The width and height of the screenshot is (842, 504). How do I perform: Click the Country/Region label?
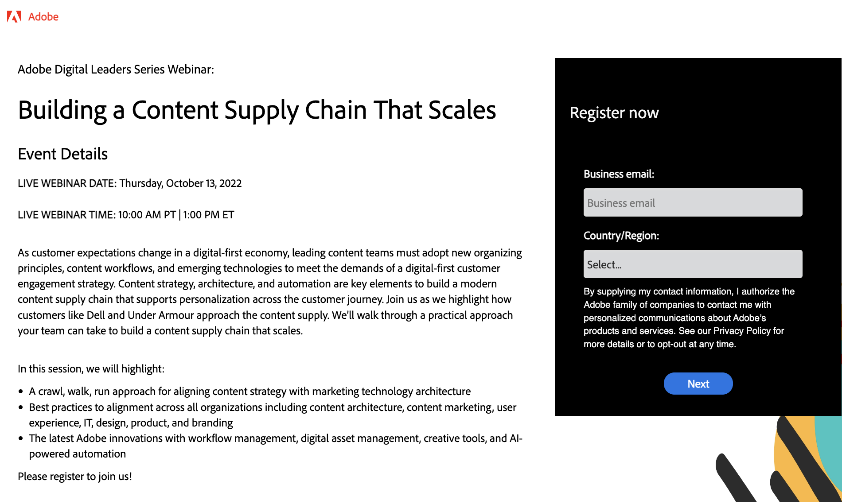coord(621,236)
